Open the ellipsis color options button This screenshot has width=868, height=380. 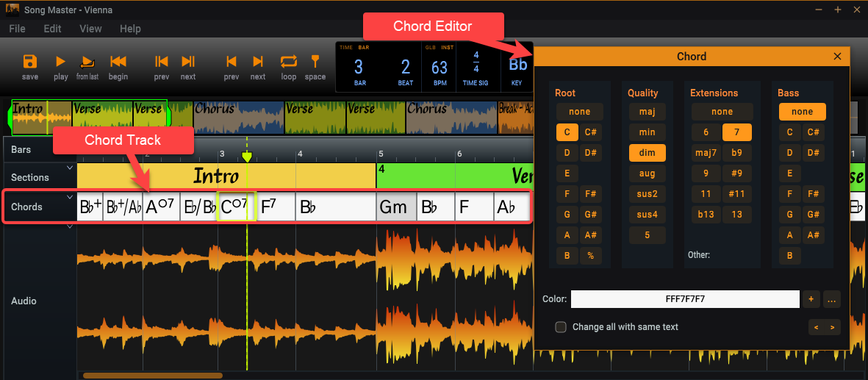(x=831, y=299)
